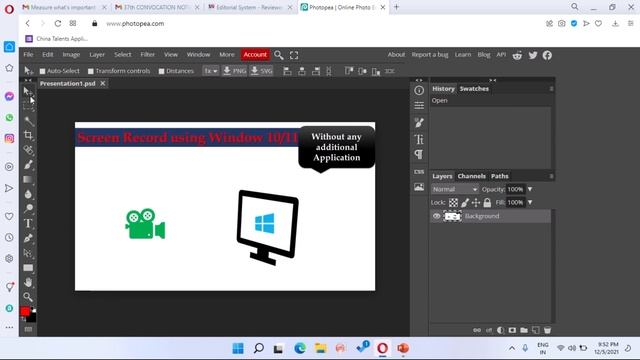640x360 pixels.
Task: Select the Pen tool
Action: pos(28,238)
